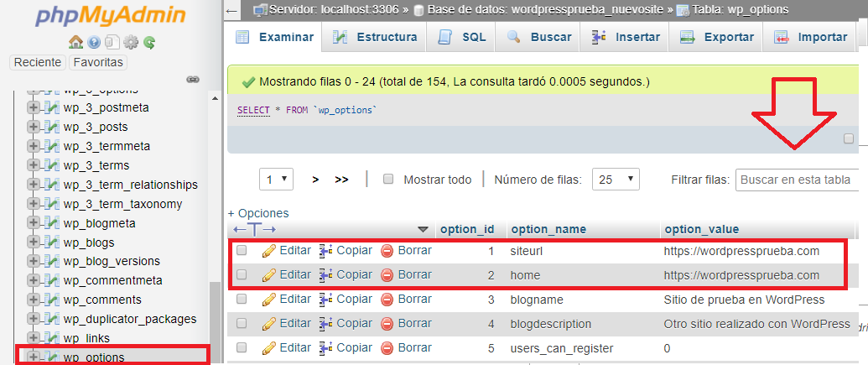Open the Estructura tab

(376, 38)
